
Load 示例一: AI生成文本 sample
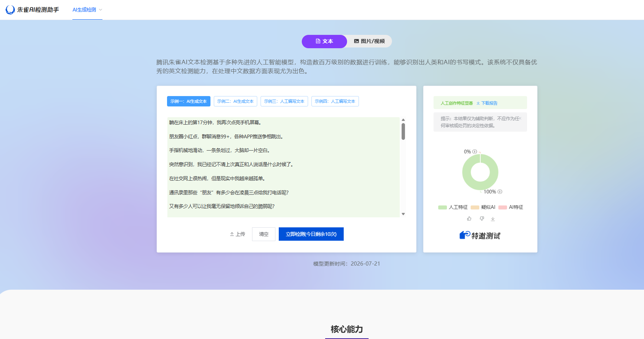[x=189, y=101]
